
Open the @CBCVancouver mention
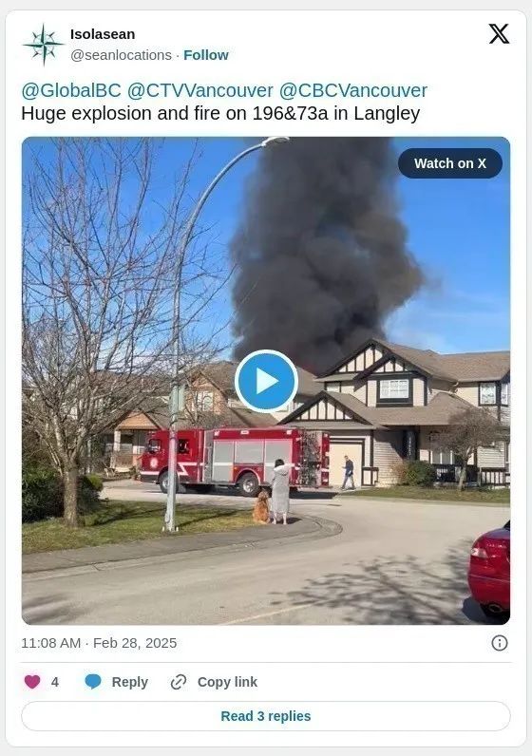click(353, 90)
